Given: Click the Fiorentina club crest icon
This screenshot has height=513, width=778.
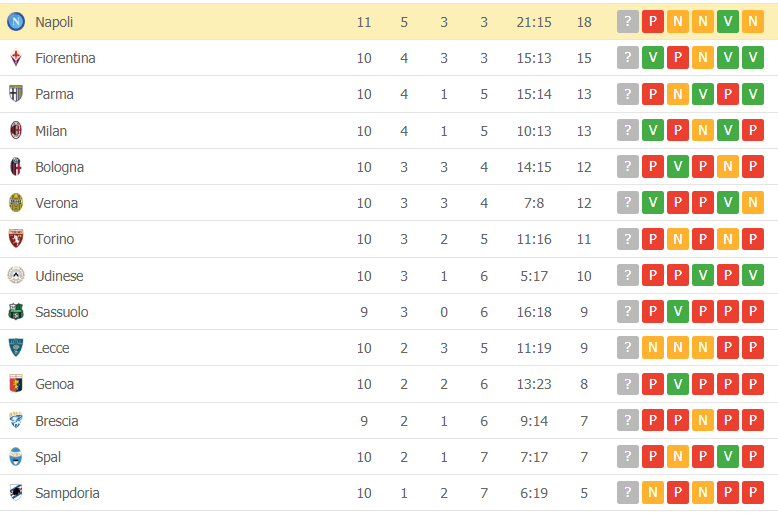Looking at the screenshot, I should tap(16, 58).
